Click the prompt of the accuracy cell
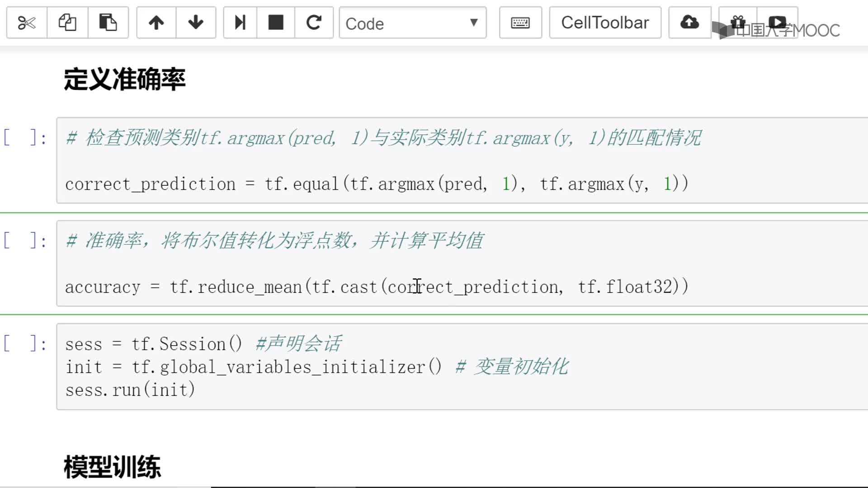 25,240
